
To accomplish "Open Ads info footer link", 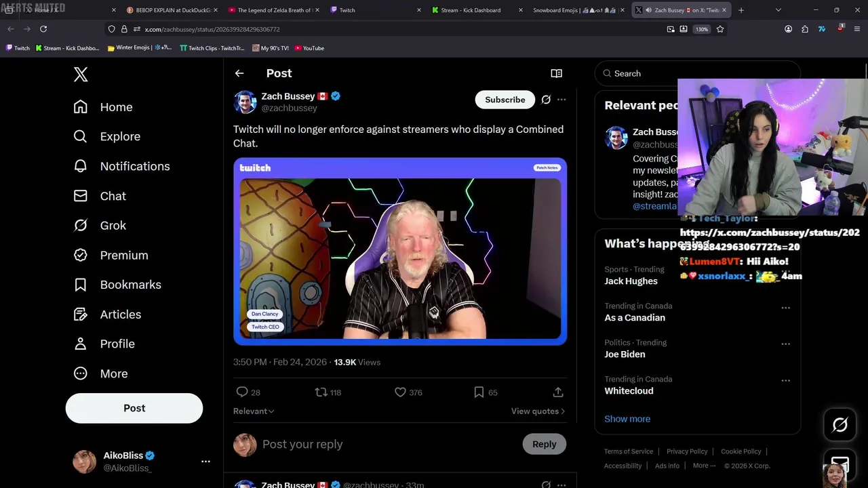I will [x=667, y=466].
